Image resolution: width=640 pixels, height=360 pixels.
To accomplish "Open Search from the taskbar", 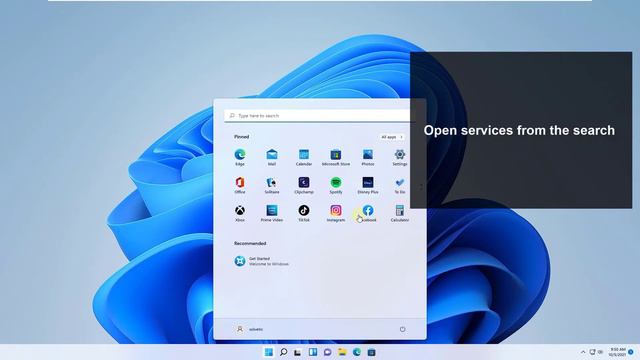I will (x=283, y=352).
